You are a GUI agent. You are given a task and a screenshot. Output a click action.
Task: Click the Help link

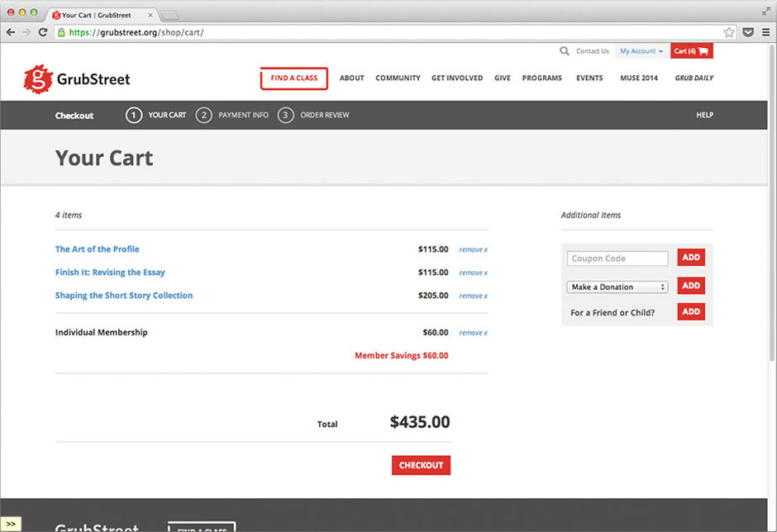tap(704, 115)
